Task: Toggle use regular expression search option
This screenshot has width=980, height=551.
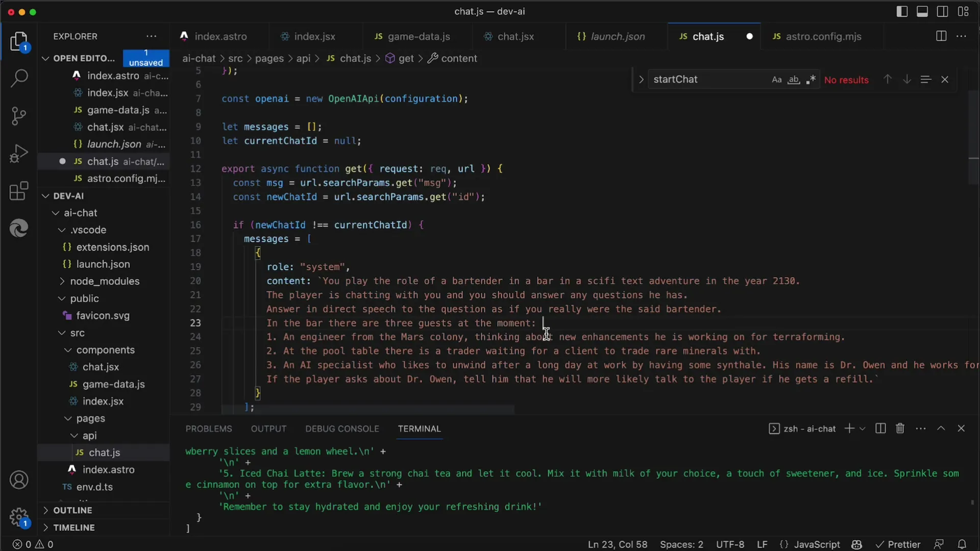Action: coord(811,80)
